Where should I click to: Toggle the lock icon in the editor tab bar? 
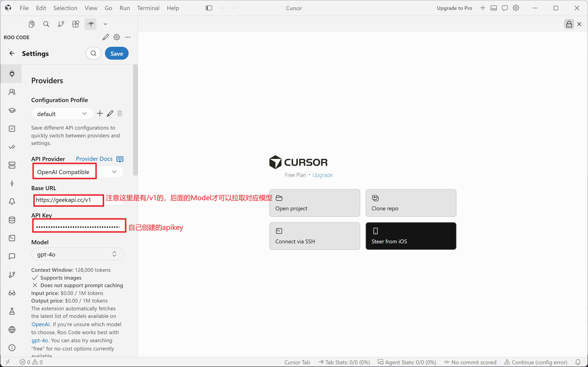click(569, 24)
